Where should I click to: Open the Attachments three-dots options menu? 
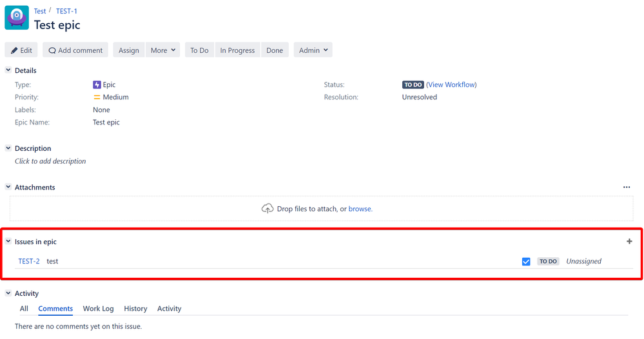tap(627, 187)
